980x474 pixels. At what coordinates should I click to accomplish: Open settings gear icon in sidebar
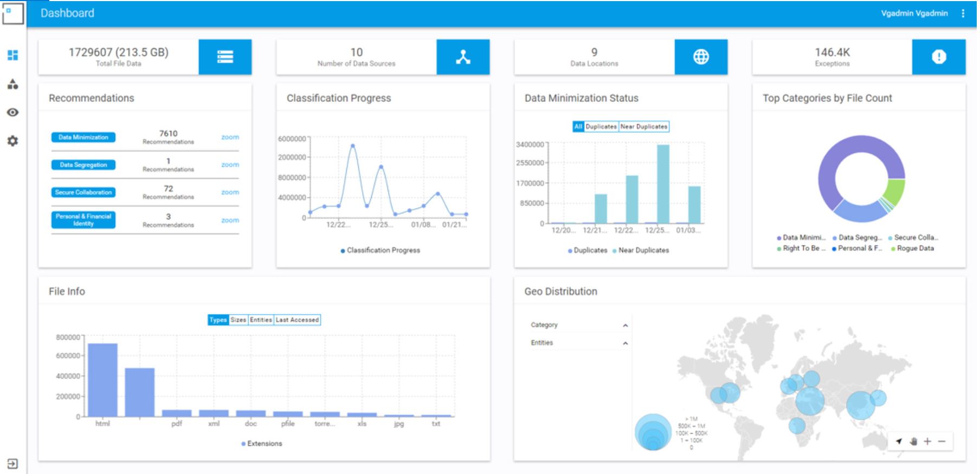[x=12, y=141]
